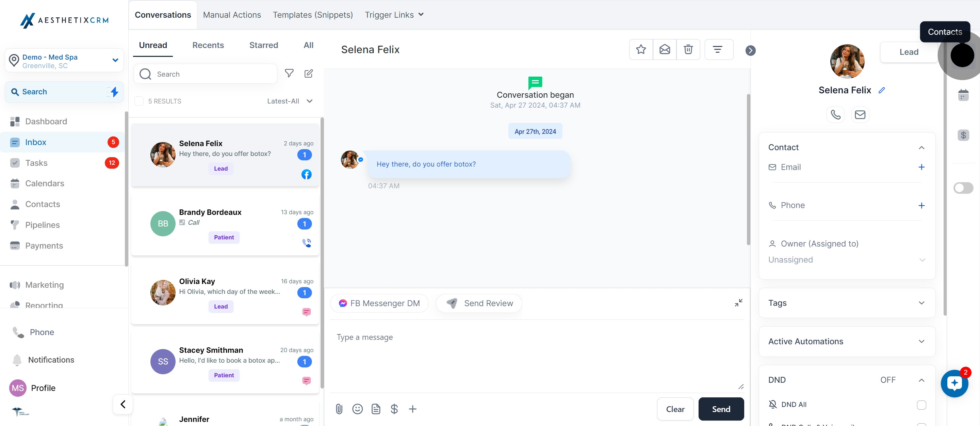
Task: Open the conversation list filter funnel
Action: tap(289, 74)
